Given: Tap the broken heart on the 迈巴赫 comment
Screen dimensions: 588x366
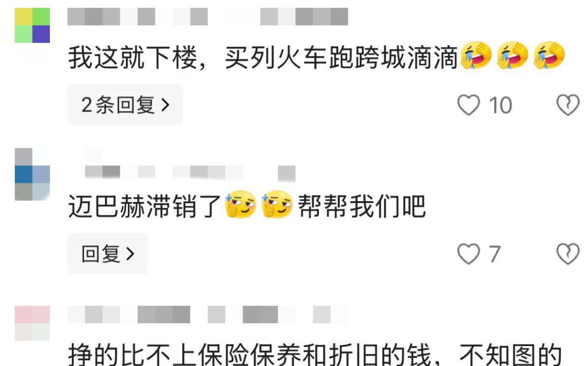Looking at the screenshot, I should click(x=568, y=254).
